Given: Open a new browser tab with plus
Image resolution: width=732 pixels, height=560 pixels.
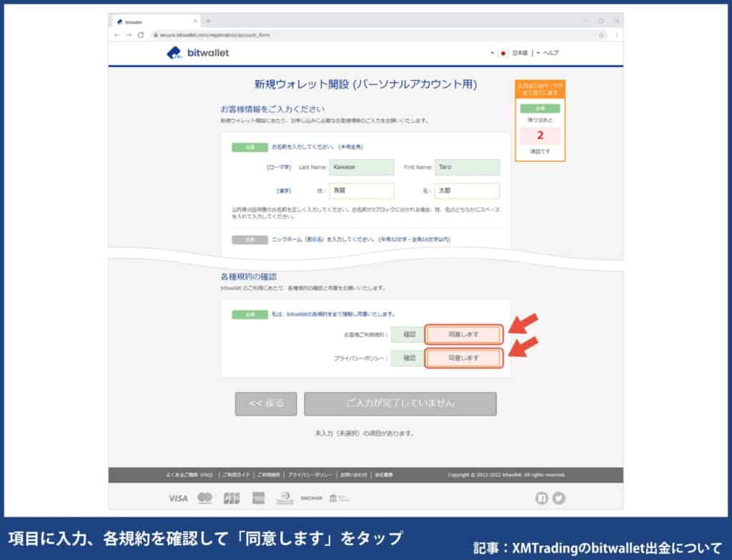Looking at the screenshot, I should pos(208,21).
